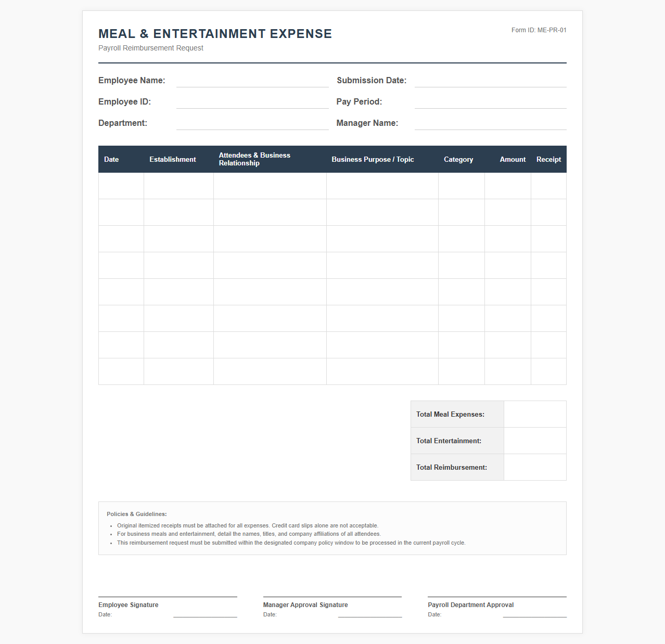Click the Payroll Reimbursement Request subtitle
The height and width of the screenshot is (644, 665).
click(x=151, y=48)
